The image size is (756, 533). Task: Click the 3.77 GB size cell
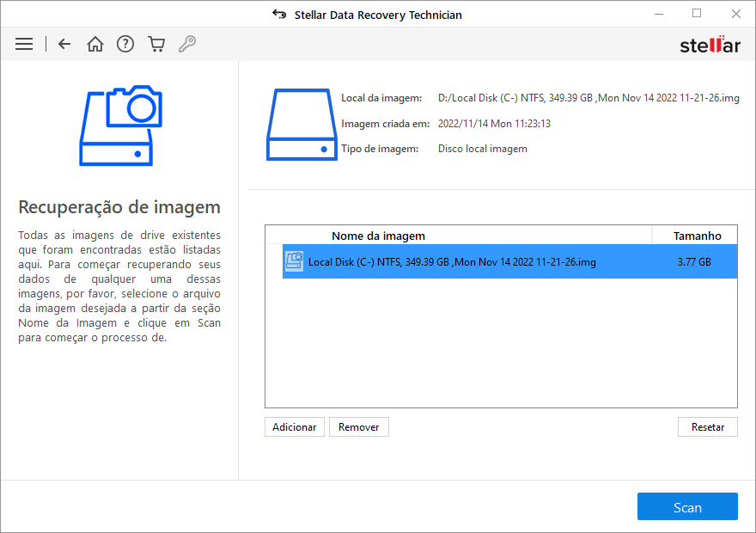click(694, 262)
